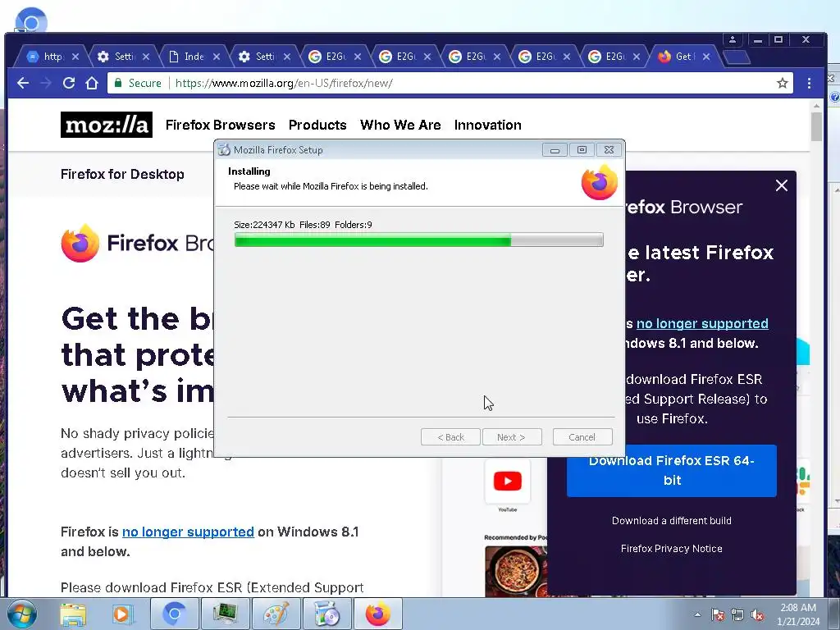Click the Back button in Setup
The image size is (840, 630).
(x=450, y=437)
